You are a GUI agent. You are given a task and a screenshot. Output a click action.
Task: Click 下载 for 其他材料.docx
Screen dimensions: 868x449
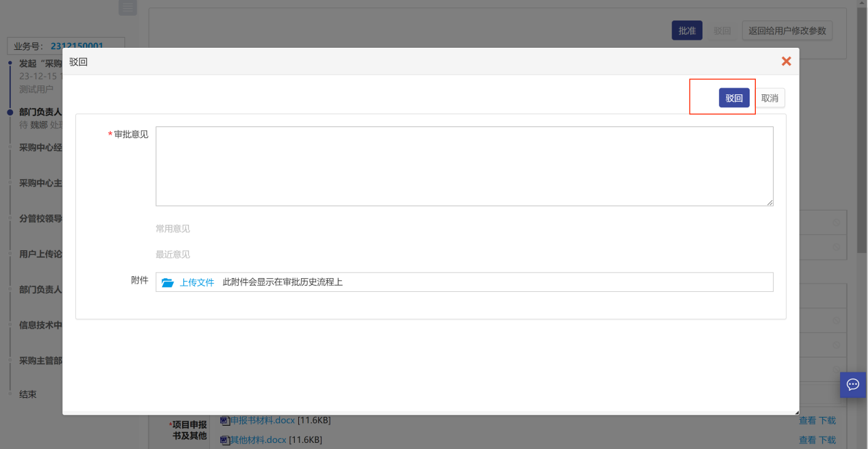[827, 440]
